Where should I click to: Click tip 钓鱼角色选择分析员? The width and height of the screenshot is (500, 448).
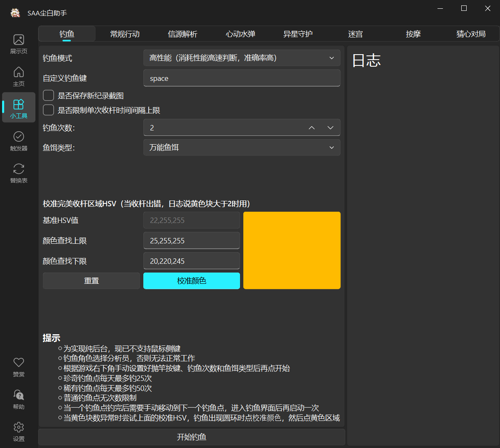coord(129,358)
